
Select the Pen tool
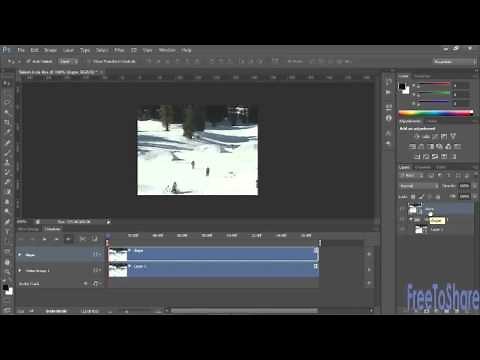click(x=7, y=221)
